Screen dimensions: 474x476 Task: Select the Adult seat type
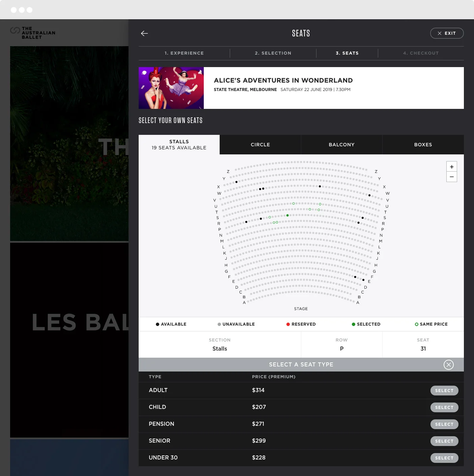pos(444,391)
